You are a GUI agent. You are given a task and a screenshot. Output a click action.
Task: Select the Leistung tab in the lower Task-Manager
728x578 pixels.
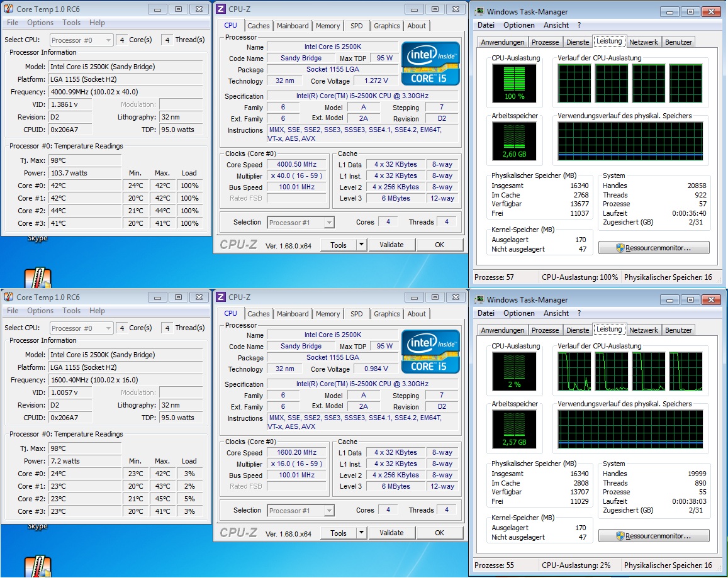pyautogui.click(x=609, y=329)
